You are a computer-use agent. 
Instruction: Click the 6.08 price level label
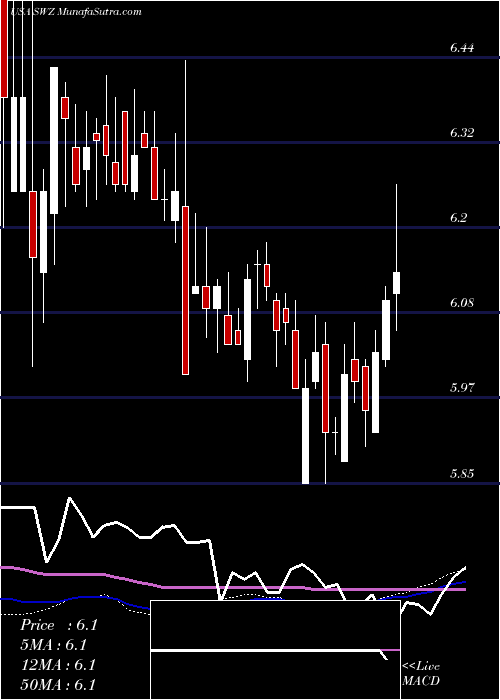[x=462, y=303]
